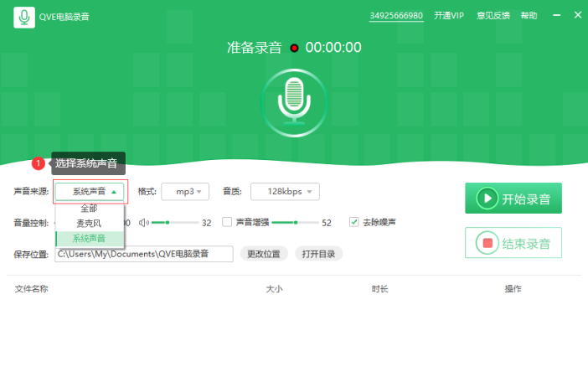The width and height of the screenshot is (588, 377).
Task: Click the stop icon in 结束录音
Action: click(x=487, y=243)
